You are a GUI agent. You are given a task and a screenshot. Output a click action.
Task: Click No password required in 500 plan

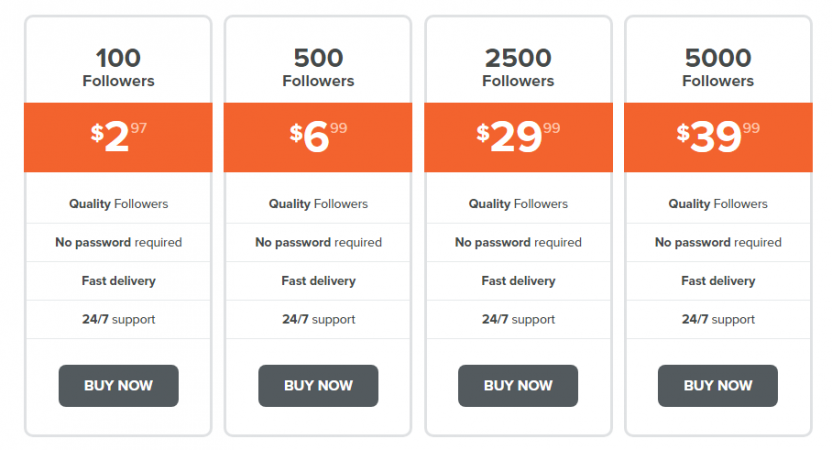coord(318,243)
